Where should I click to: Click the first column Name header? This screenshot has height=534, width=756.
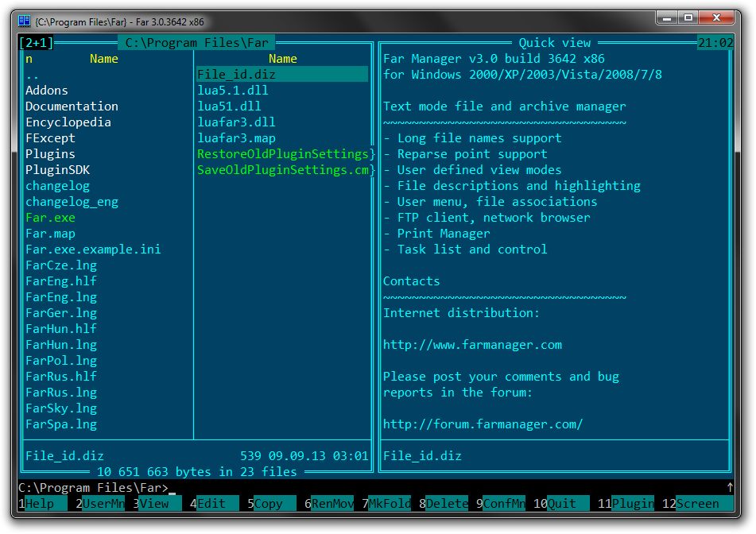pos(103,59)
